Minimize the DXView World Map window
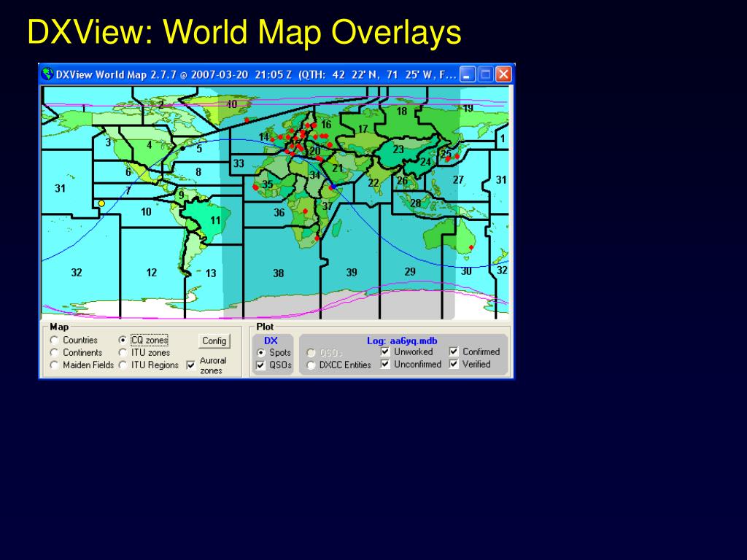The height and width of the screenshot is (560, 747). 468,75
